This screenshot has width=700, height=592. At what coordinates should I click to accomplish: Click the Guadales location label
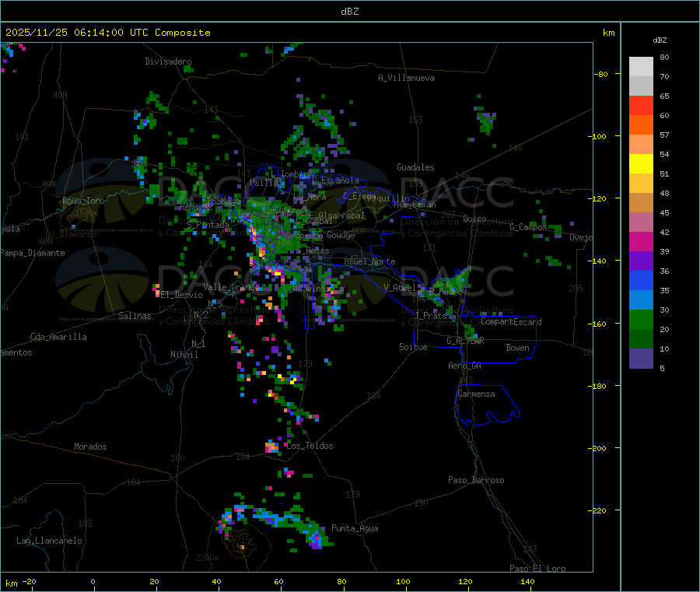[x=415, y=167]
